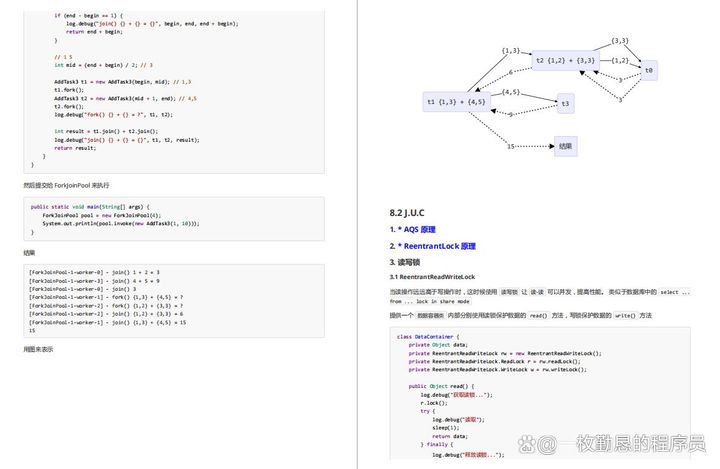Select the AddTask3 t1 = new AddTask3(begin, mid) line
Screen dimensions: 720x469
point(123,82)
